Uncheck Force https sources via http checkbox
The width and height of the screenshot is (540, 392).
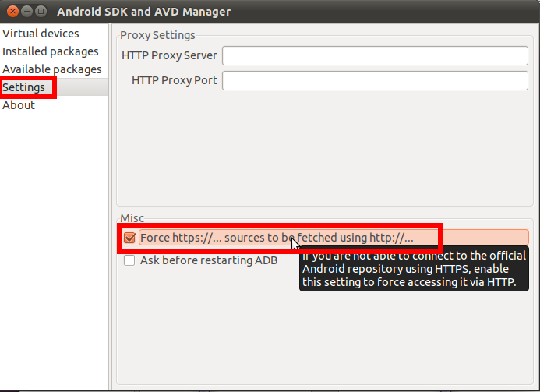pyautogui.click(x=129, y=238)
